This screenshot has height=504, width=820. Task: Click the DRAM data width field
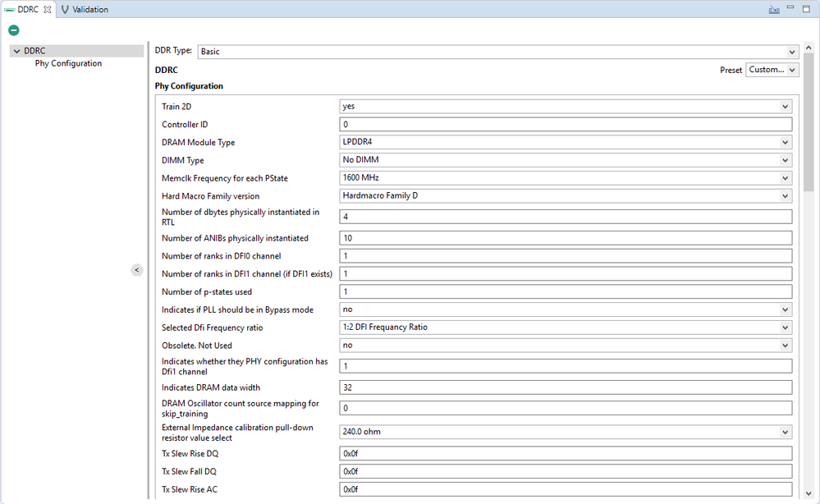tap(566, 387)
